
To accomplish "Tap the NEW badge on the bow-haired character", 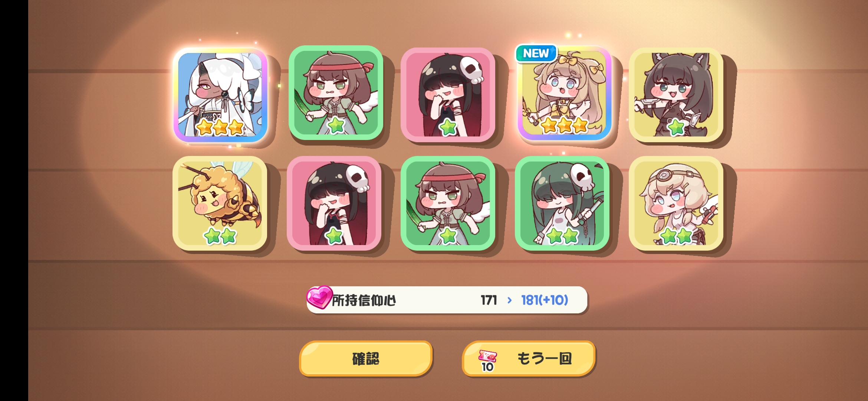I will (x=536, y=53).
